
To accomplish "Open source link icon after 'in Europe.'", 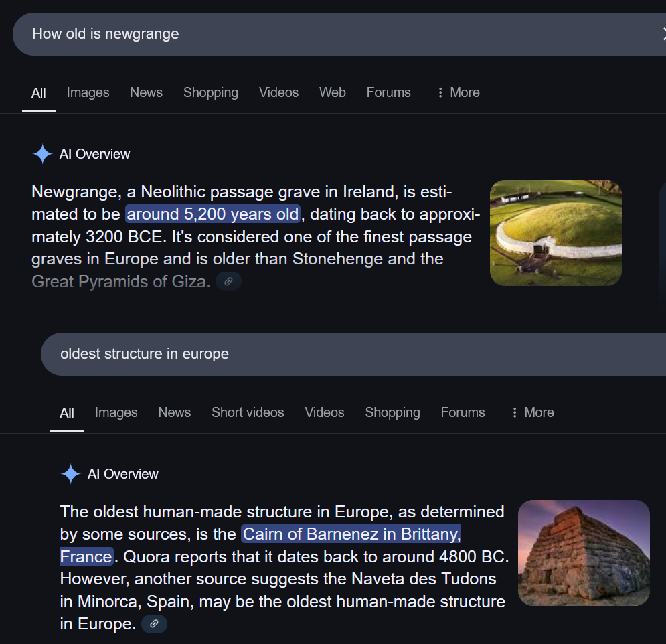I will [x=154, y=624].
